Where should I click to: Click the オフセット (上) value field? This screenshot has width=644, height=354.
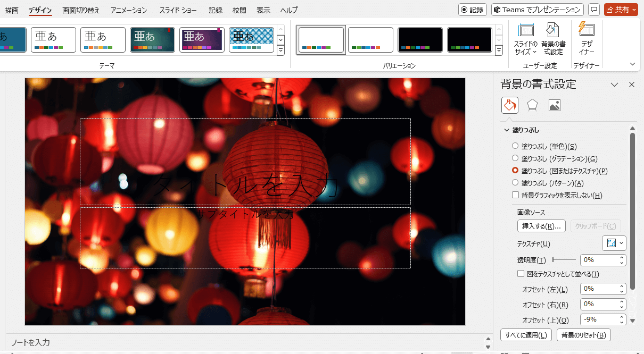click(x=599, y=319)
